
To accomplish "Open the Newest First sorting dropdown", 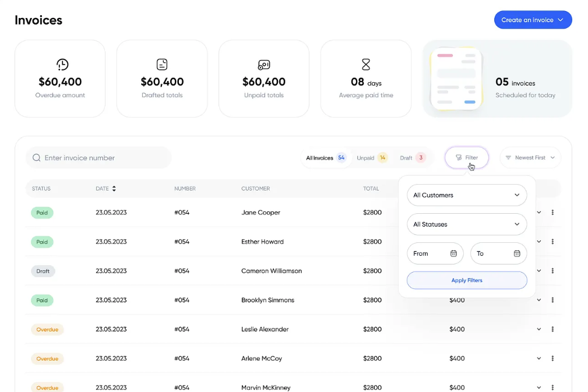I will (x=530, y=157).
